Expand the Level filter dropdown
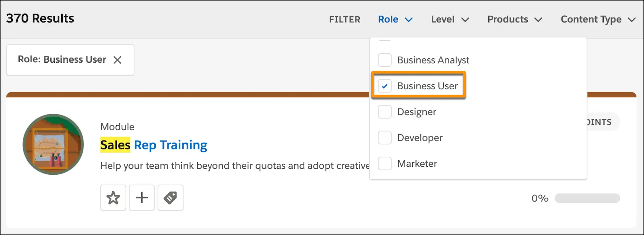 click(450, 19)
